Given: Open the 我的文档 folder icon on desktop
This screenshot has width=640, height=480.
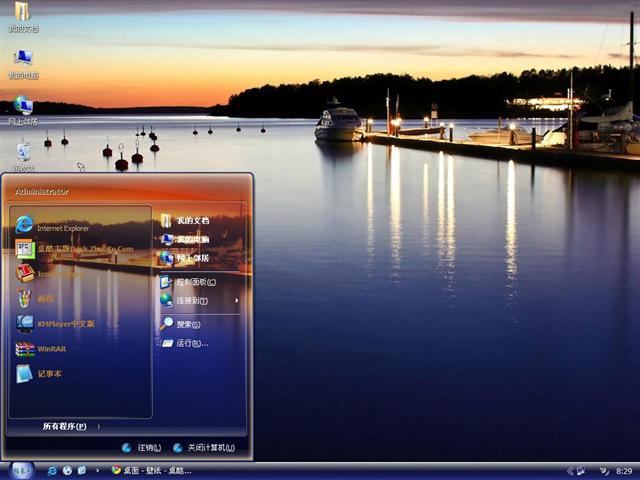Looking at the screenshot, I should click(22, 13).
